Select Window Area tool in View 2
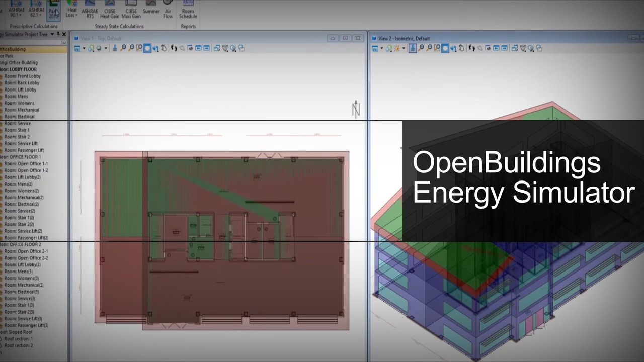The width and height of the screenshot is (644, 362). (437, 48)
